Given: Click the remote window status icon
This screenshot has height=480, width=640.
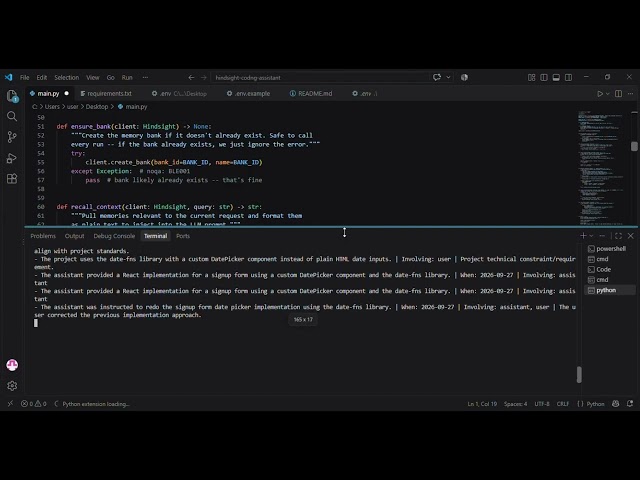Looking at the screenshot, I should point(10,404).
